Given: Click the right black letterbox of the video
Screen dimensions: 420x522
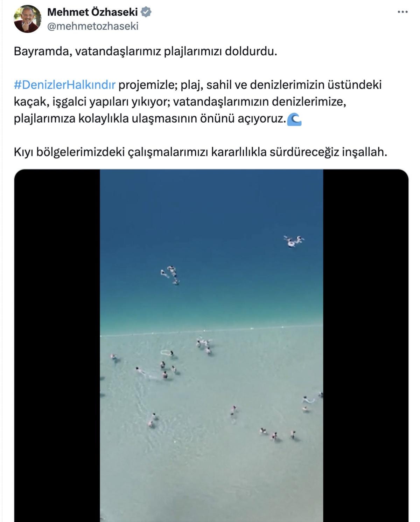Looking at the screenshot, I should (x=366, y=345).
